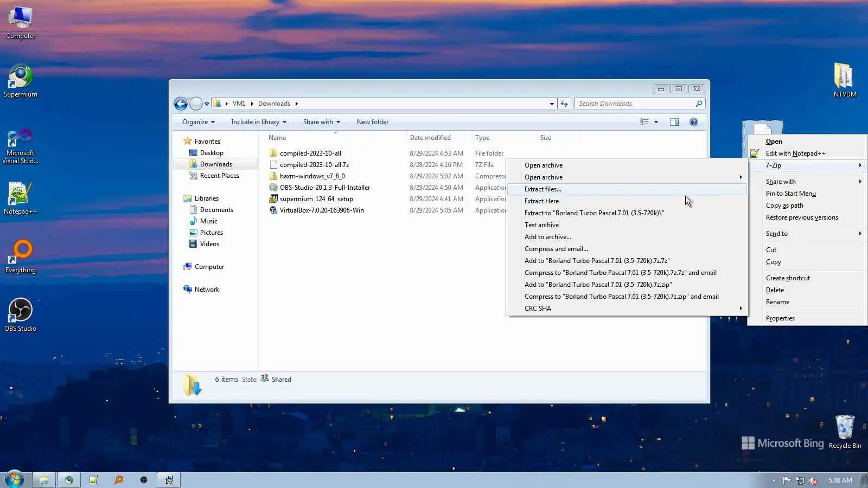Open the Include in library dropdown
Screen dimensions: 868x488
click(x=259, y=122)
